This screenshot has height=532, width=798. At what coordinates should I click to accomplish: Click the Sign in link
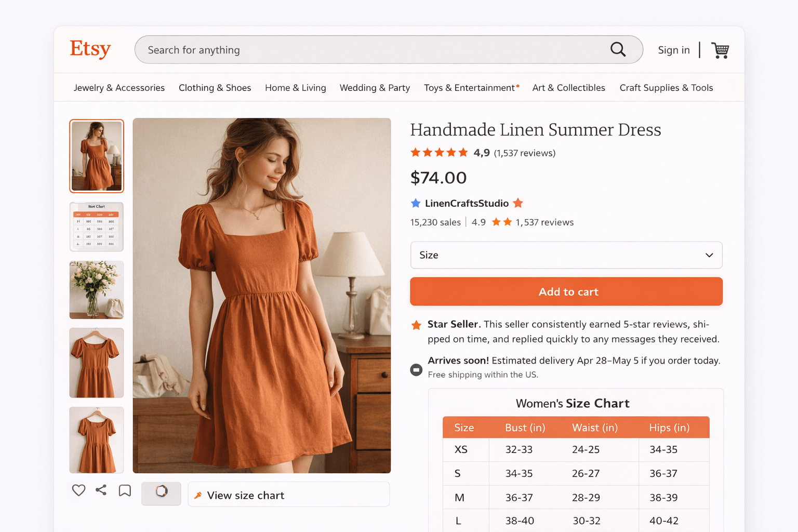tap(674, 50)
